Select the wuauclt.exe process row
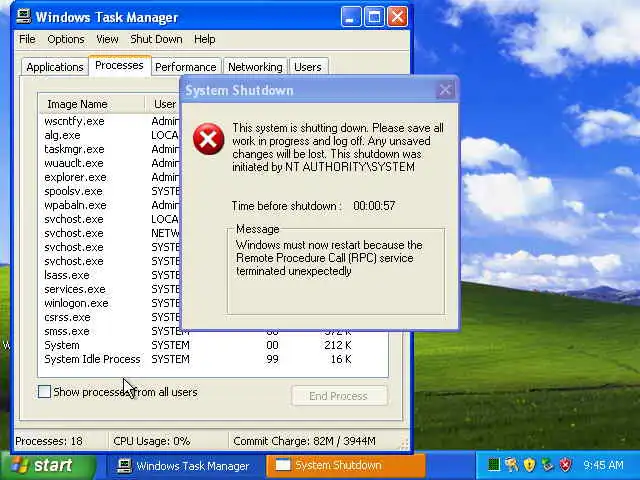Viewport: 640px width, 480px height. coord(111,163)
